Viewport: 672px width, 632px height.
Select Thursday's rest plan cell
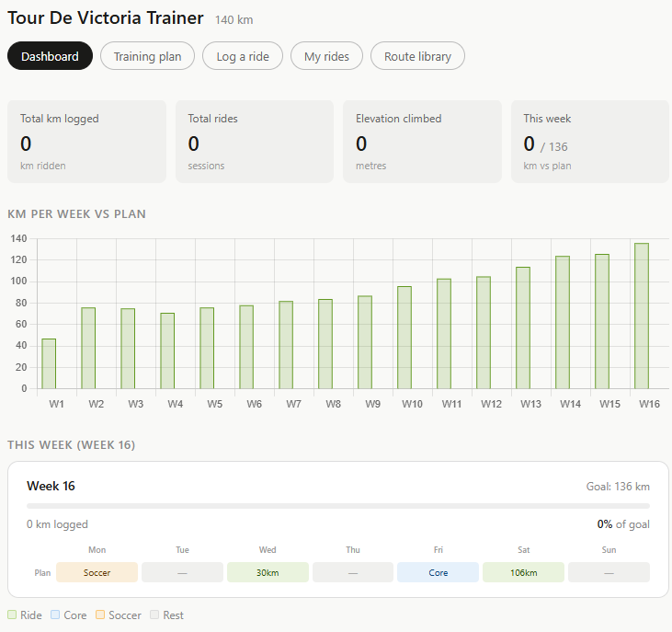[353, 572]
